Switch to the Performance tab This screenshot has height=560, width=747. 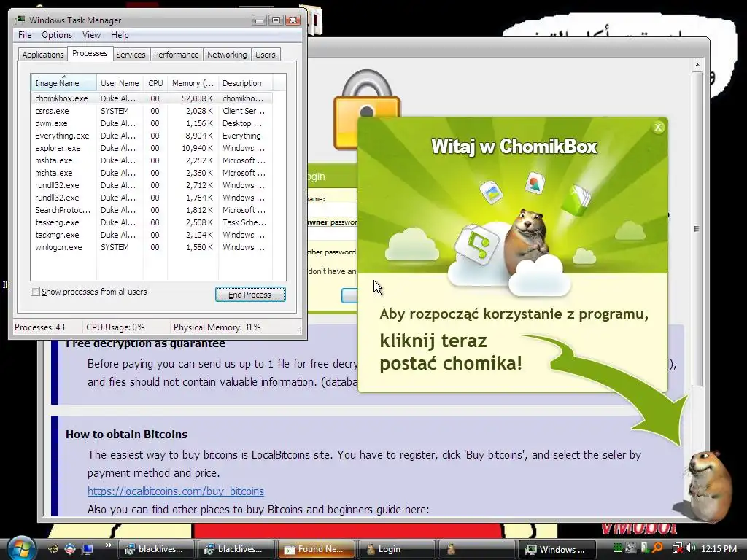coord(177,55)
